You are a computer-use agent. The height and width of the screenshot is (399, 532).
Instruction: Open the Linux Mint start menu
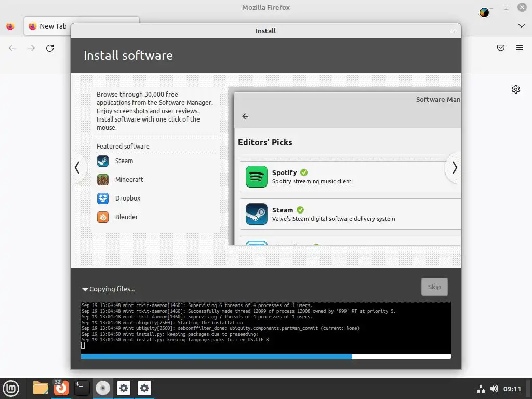tap(11, 389)
